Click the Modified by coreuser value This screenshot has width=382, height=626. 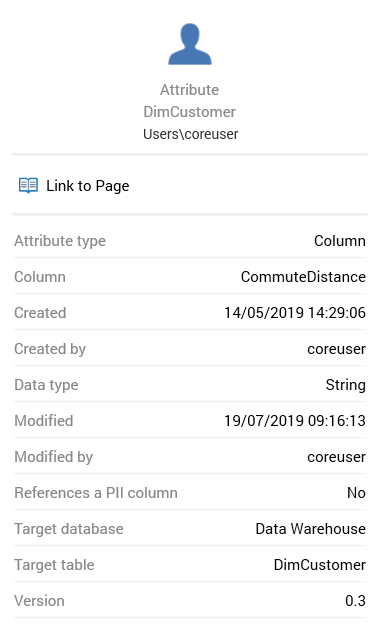336,457
